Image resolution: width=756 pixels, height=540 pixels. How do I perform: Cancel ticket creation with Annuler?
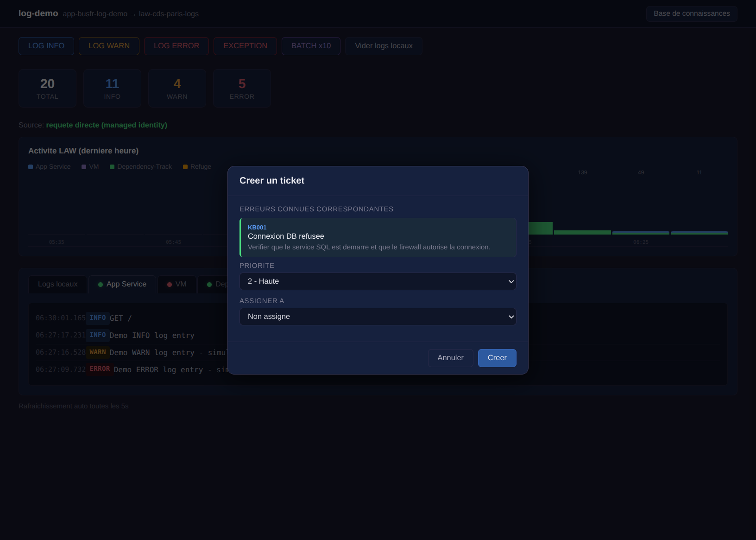coord(450,358)
